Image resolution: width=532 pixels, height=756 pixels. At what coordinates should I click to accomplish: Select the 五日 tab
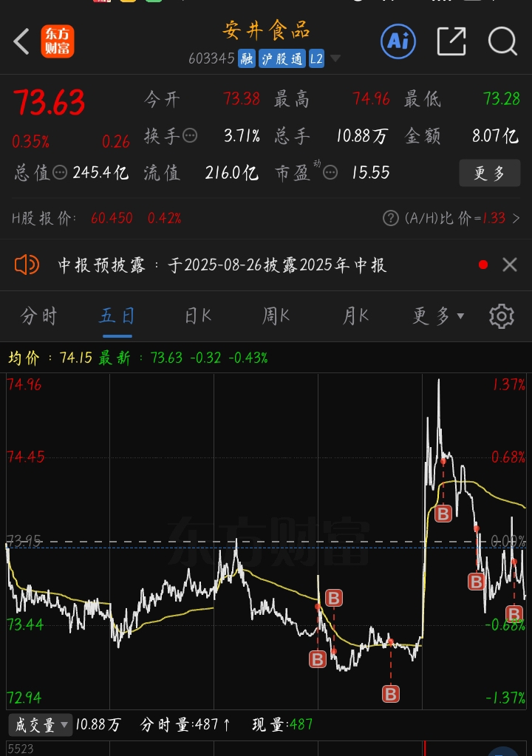tap(117, 316)
